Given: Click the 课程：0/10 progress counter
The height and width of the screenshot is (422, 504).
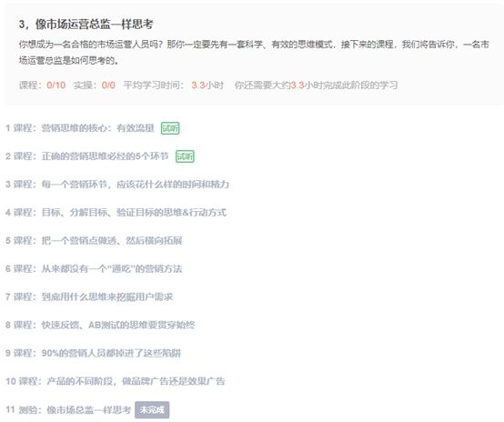Looking at the screenshot, I should [x=42, y=85].
